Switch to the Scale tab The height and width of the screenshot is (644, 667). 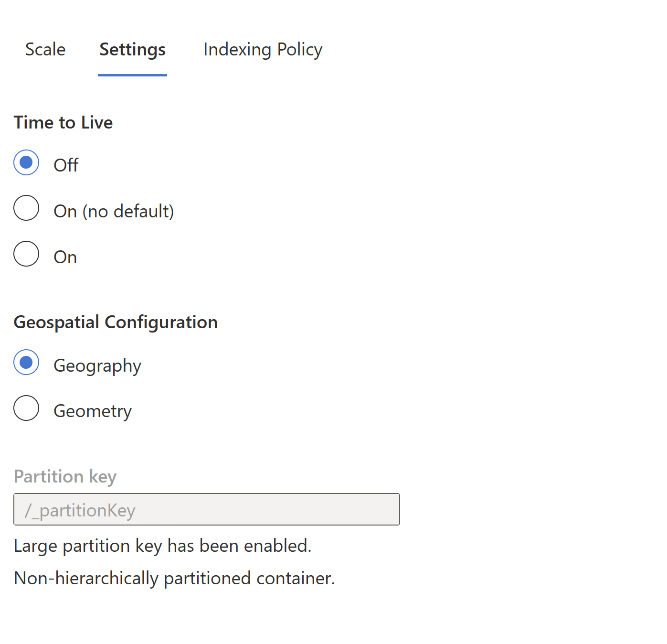pos(45,49)
